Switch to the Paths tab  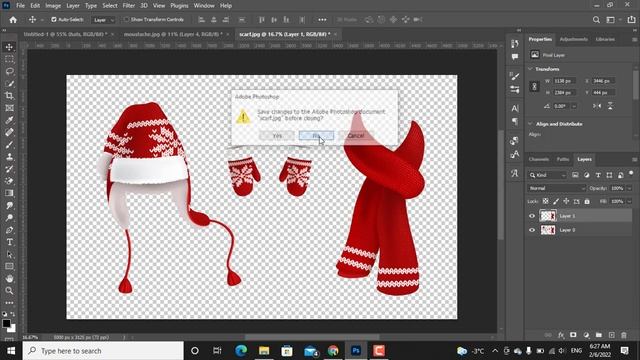[x=563, y=159]
